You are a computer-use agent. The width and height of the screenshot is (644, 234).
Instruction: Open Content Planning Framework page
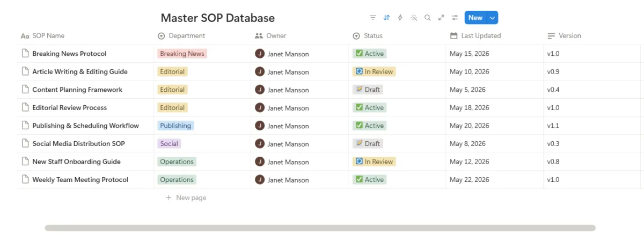point(77,90)
